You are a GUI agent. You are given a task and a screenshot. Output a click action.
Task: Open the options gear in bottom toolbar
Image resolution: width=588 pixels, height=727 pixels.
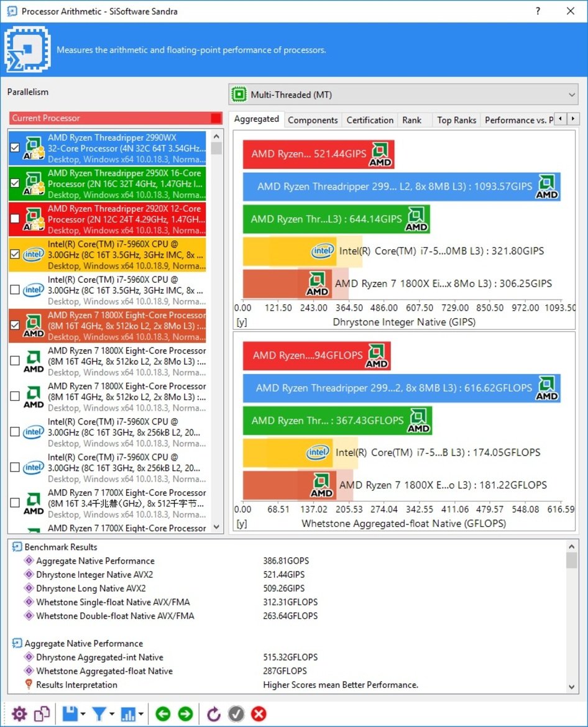pos(19,713)
